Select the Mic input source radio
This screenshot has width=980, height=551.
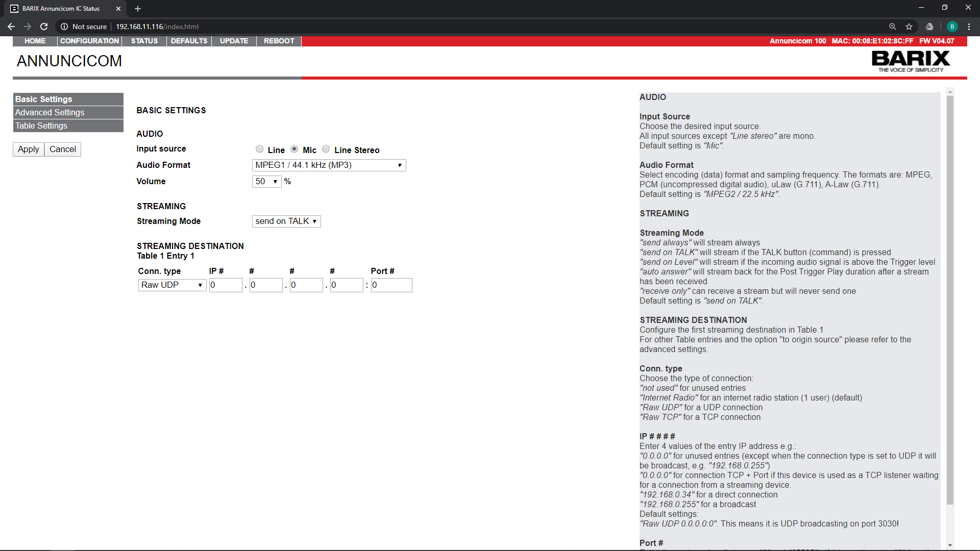tap(295, 149)
